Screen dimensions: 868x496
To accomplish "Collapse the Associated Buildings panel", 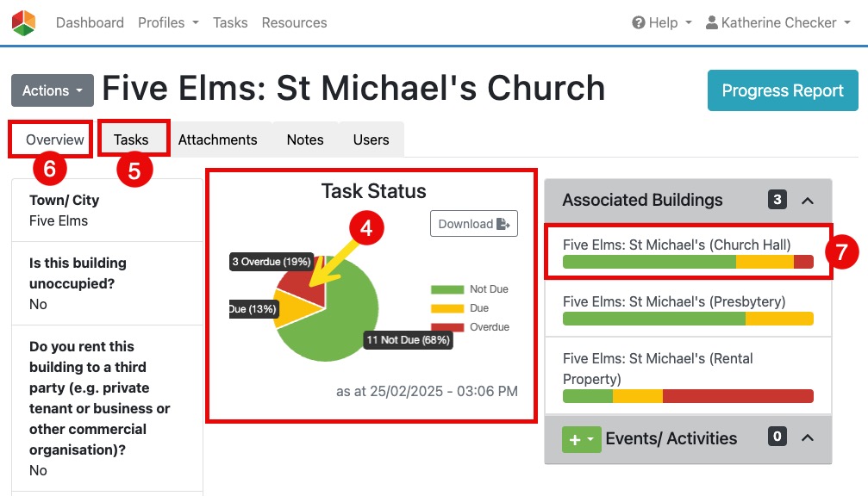I will (x=808, y=200).
